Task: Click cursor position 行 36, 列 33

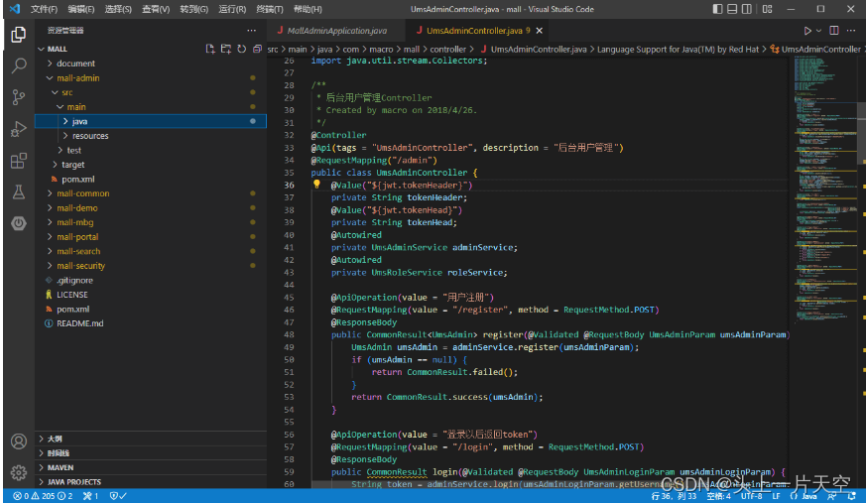Action: tap(674, 496)
